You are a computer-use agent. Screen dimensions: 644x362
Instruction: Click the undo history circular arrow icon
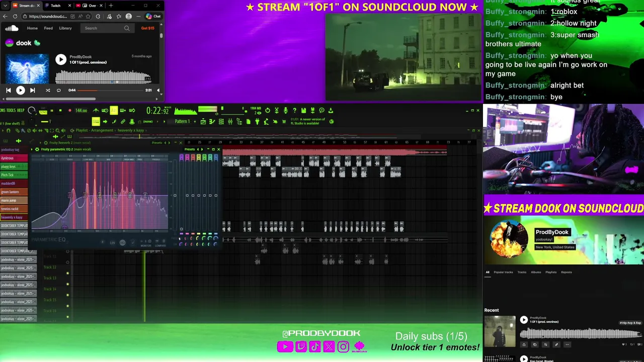point(268,110)
